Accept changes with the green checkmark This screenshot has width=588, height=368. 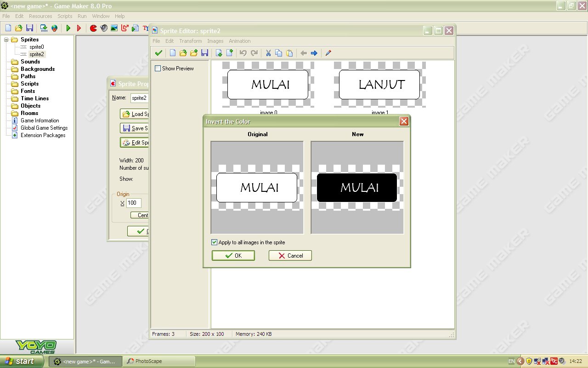pos(158,52)
